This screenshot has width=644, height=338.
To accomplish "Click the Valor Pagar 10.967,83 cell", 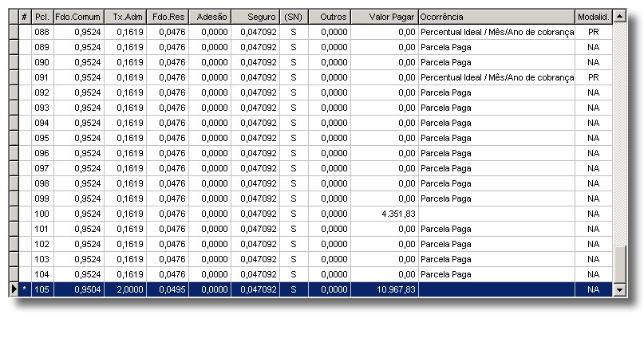I will pos(385,289).
